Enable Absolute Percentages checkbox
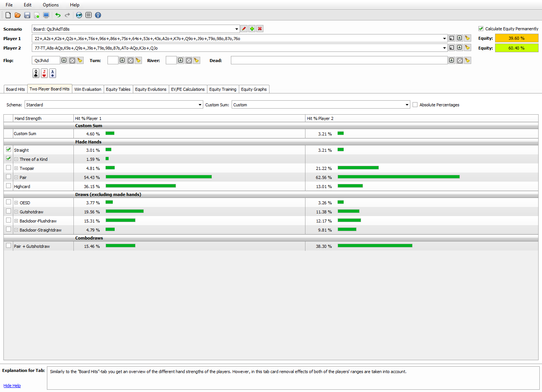Screen dimensions: 542x392 pyautogui.click(x=415, y=105)
